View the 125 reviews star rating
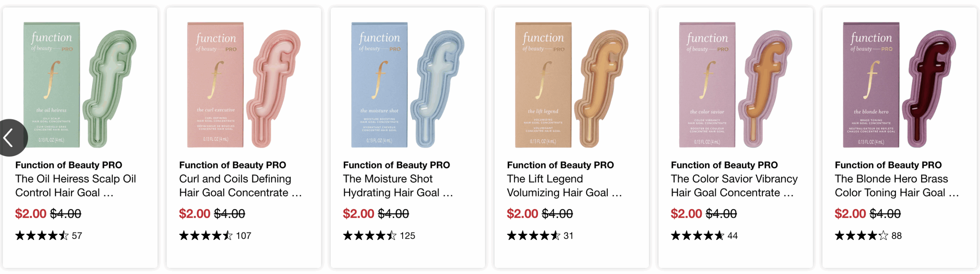 (379, 236)
